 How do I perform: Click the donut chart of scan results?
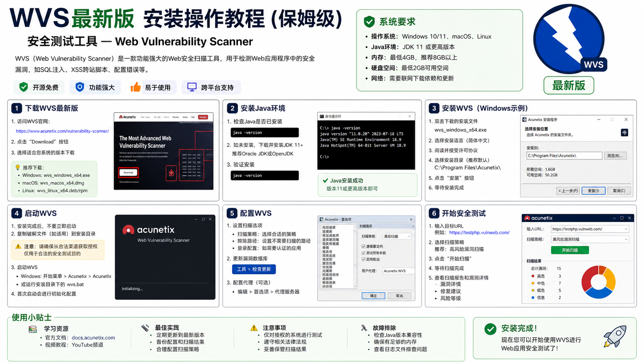tap(599, 282)
